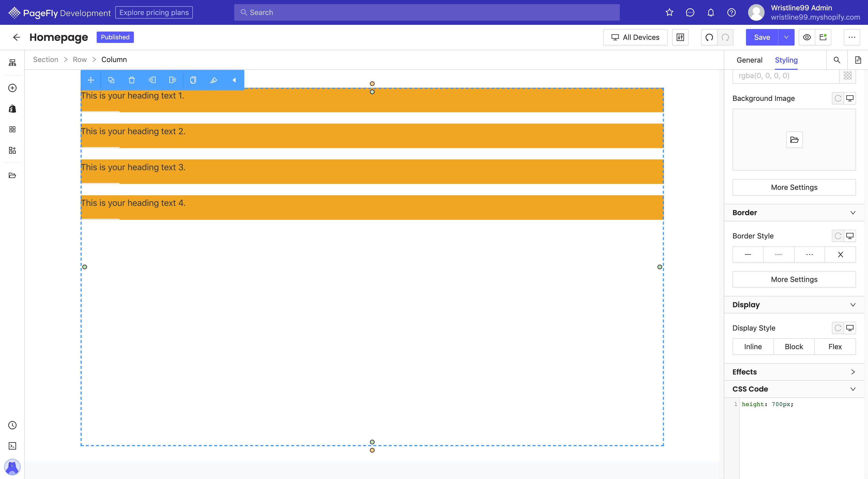
Task: Open the chat support icon
Action: click(x=690, y=12)
